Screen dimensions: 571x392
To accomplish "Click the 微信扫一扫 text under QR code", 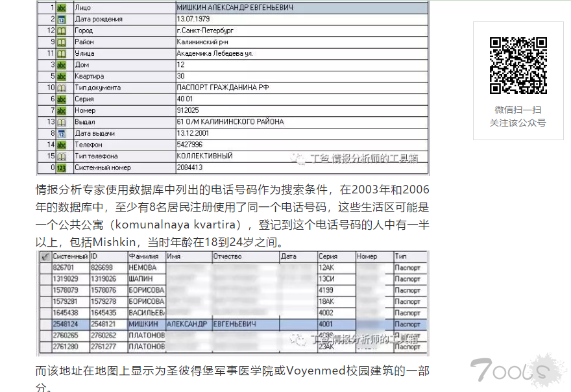I will coord(518,110).
